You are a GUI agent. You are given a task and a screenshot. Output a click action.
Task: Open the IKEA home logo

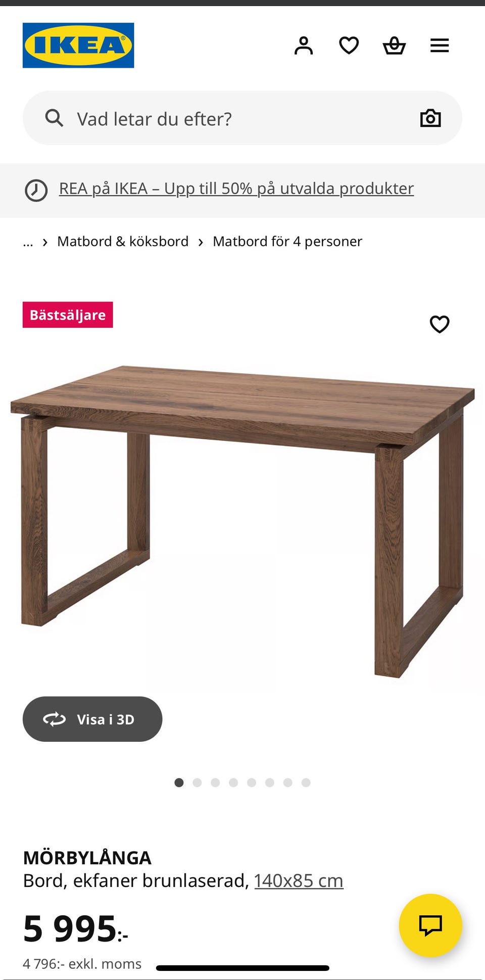(78, 45)
